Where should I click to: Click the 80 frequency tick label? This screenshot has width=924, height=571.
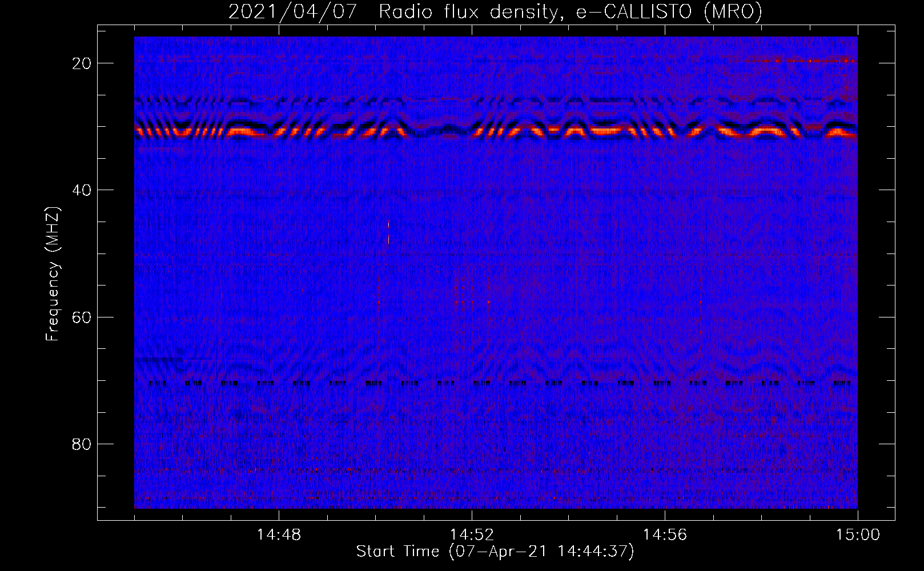pyautogui.click(x=82, y=444)
